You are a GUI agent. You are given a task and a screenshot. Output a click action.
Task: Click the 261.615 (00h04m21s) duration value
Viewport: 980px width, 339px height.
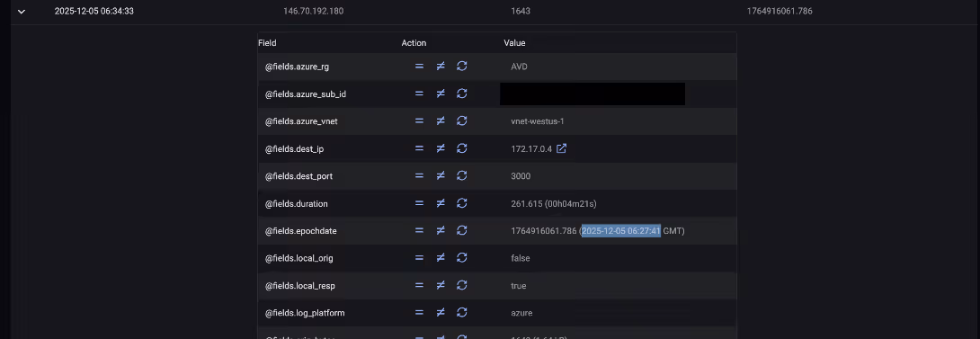click(554, 204)
